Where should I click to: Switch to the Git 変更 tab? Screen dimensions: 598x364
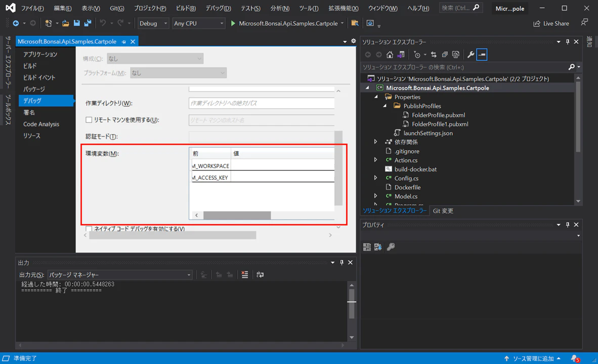443,211
